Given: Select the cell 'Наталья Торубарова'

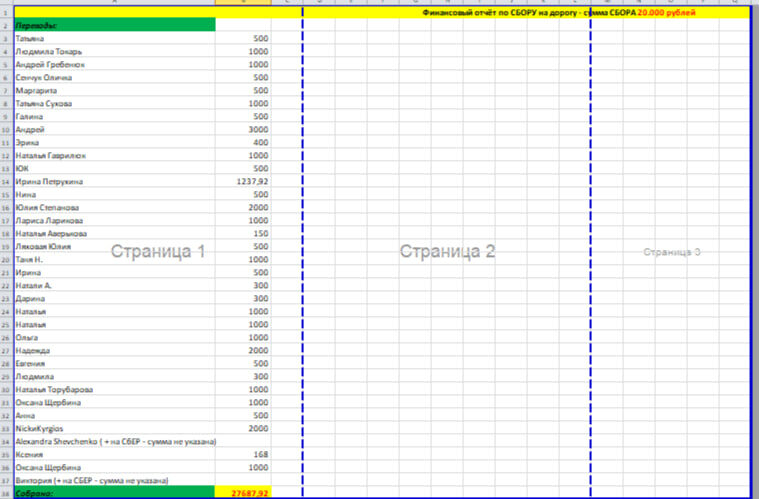Looking at the screenshot, I should click(115, 390).
